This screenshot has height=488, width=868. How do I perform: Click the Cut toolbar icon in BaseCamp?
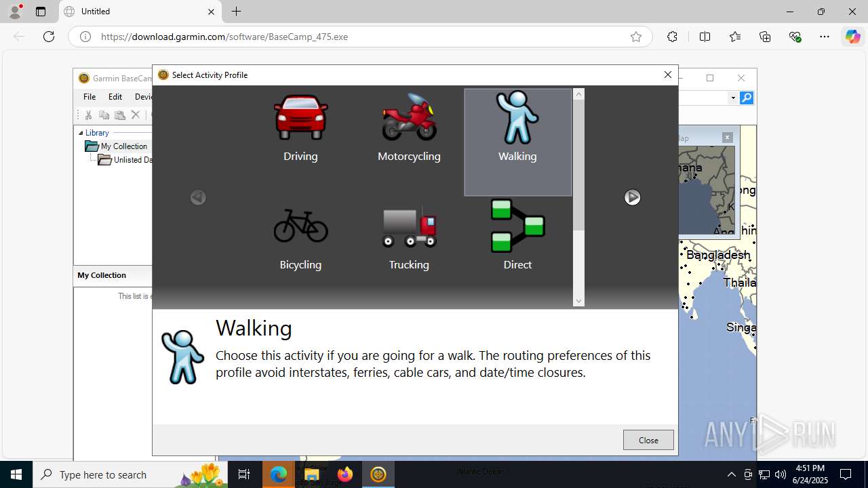[x=88, y=115]
